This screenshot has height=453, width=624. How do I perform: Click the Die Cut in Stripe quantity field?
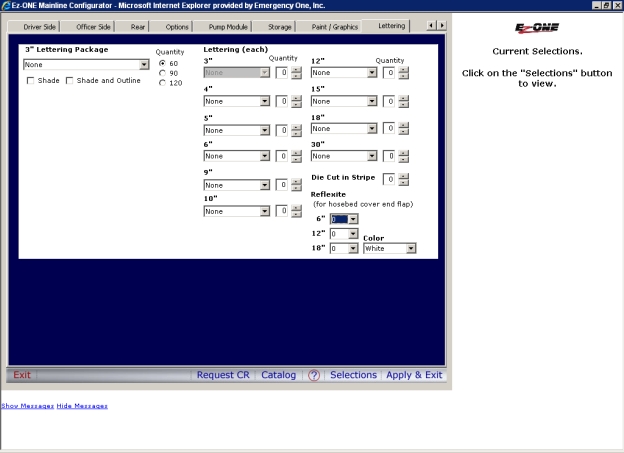(389, 179)
